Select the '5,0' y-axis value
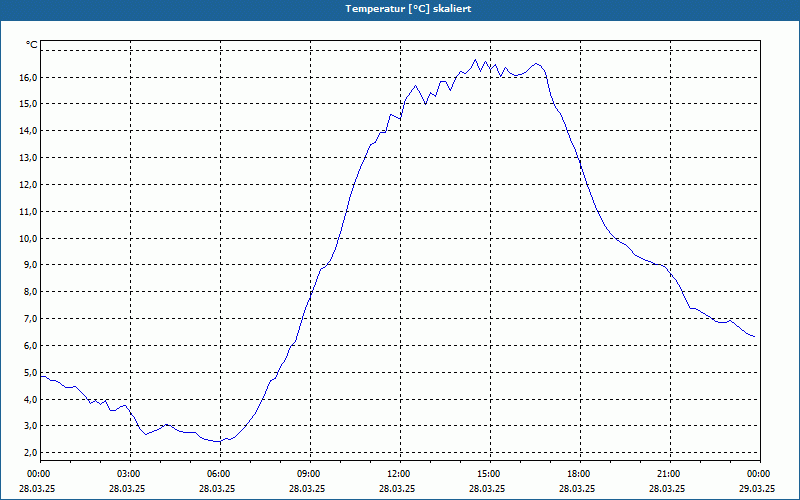Screen dimensions: 800x500 coord(31,372)
